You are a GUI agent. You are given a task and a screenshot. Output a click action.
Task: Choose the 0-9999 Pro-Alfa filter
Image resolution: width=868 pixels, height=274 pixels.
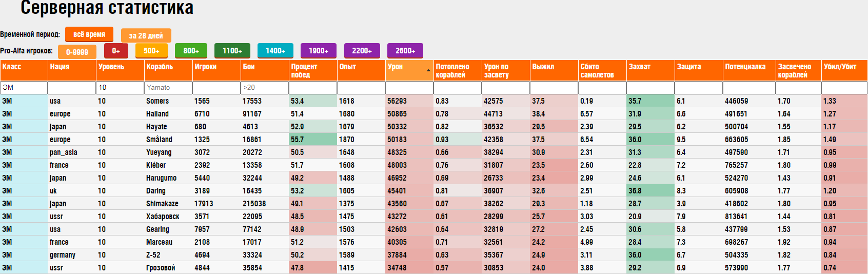pos(77,52)
